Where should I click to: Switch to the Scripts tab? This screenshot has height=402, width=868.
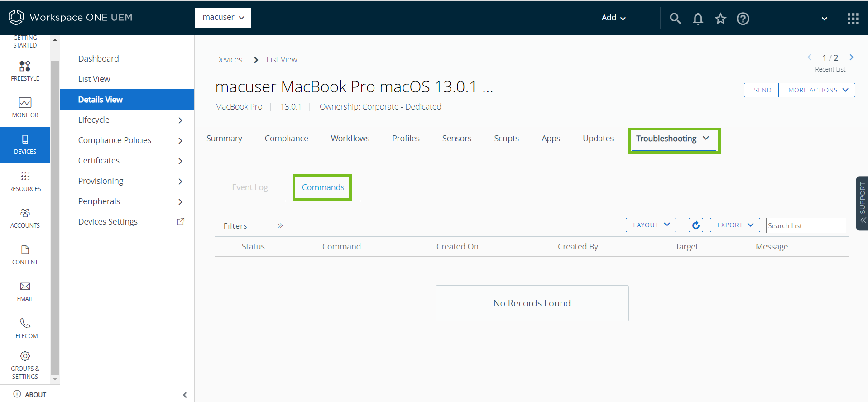tap(506, 139)
